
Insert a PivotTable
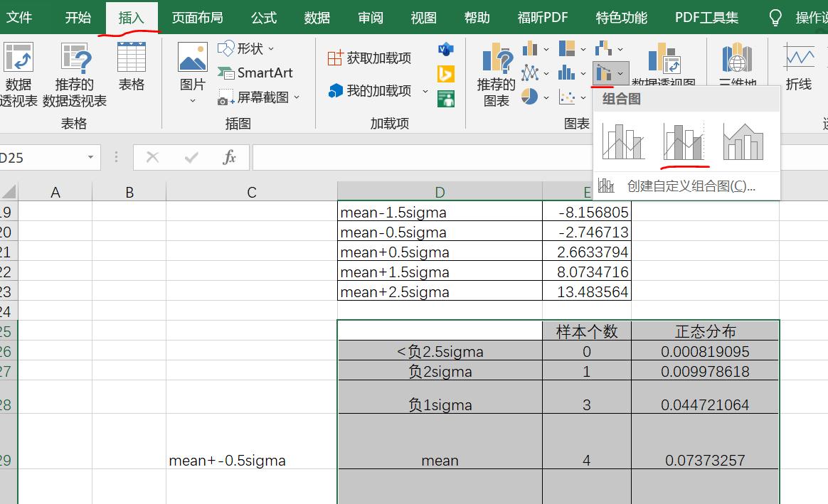pos(18,68)
